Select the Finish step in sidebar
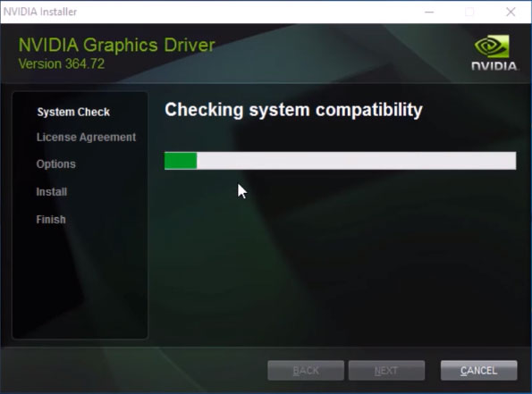Screen dimensions: 532x394 point(51,220)
